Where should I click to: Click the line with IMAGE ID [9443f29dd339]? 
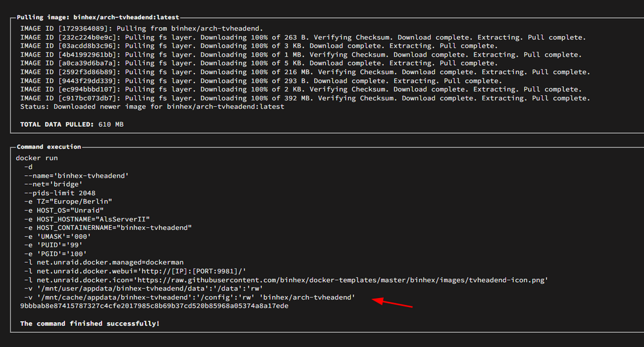point(261,81)
